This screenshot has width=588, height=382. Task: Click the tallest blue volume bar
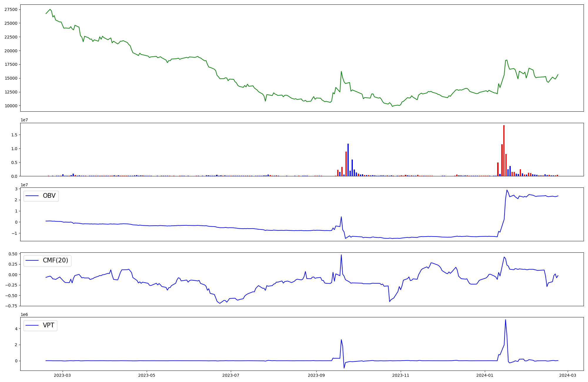pos(348,160)
